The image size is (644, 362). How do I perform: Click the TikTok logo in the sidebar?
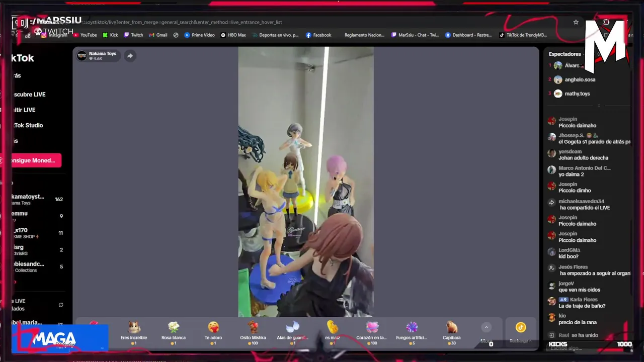pos(23,58)
